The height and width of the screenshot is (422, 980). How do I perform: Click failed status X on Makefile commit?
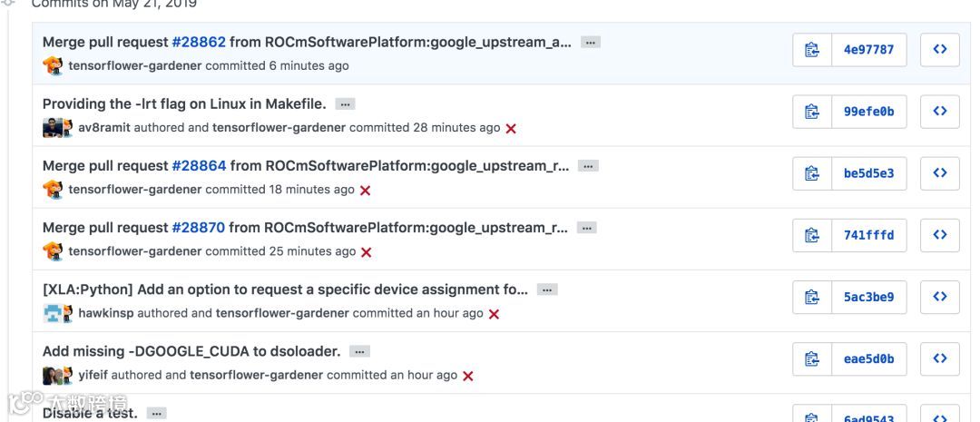click(x=511, y=129)
